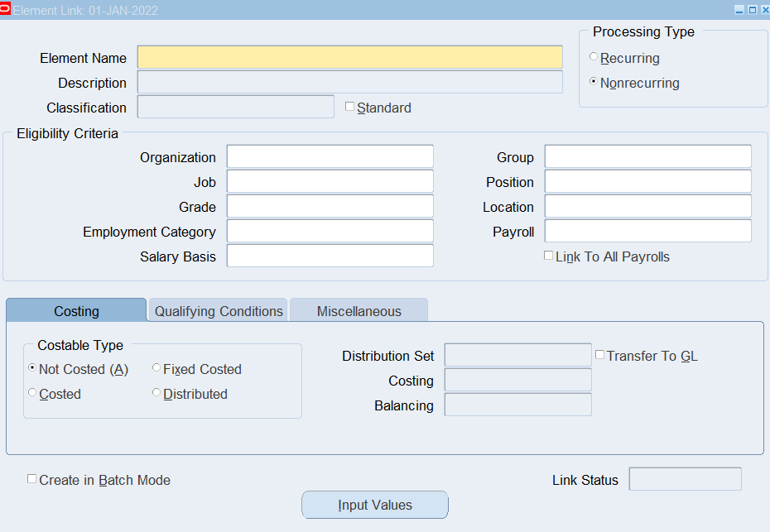Switch to the Qualifying Conditions tab

pos(219,311)
